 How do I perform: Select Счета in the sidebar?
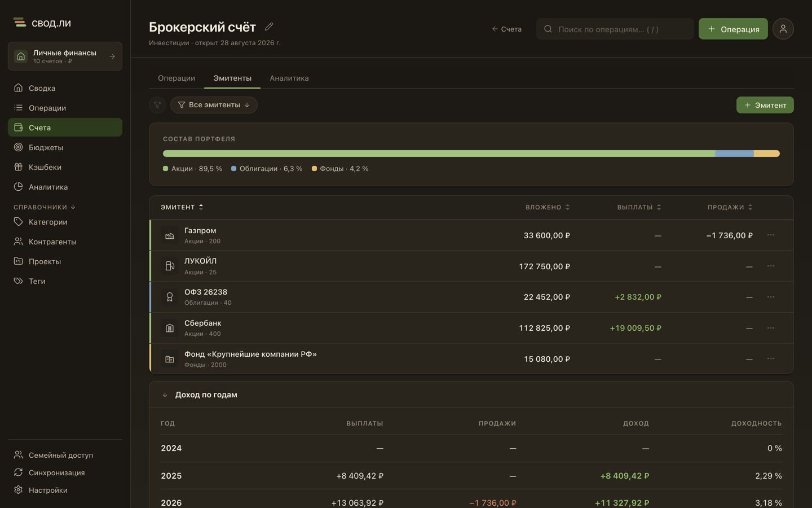(65, 128)
